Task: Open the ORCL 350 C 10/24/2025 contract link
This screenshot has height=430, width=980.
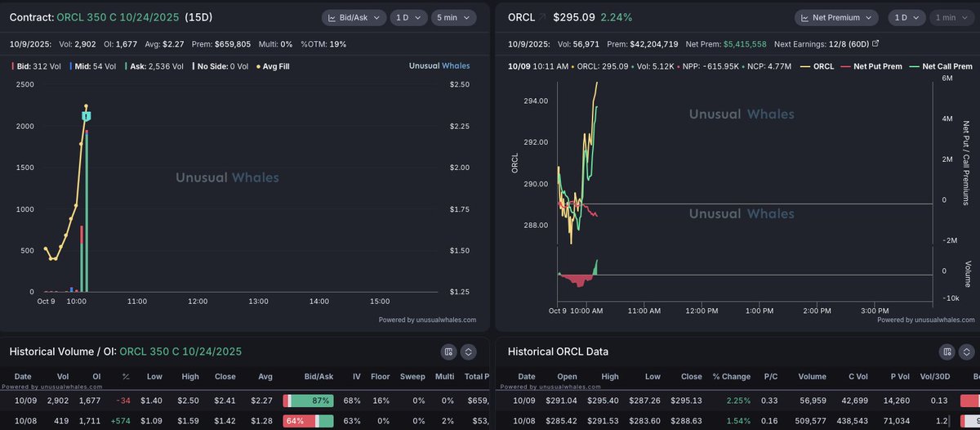Action: click(x=118, y=17)
